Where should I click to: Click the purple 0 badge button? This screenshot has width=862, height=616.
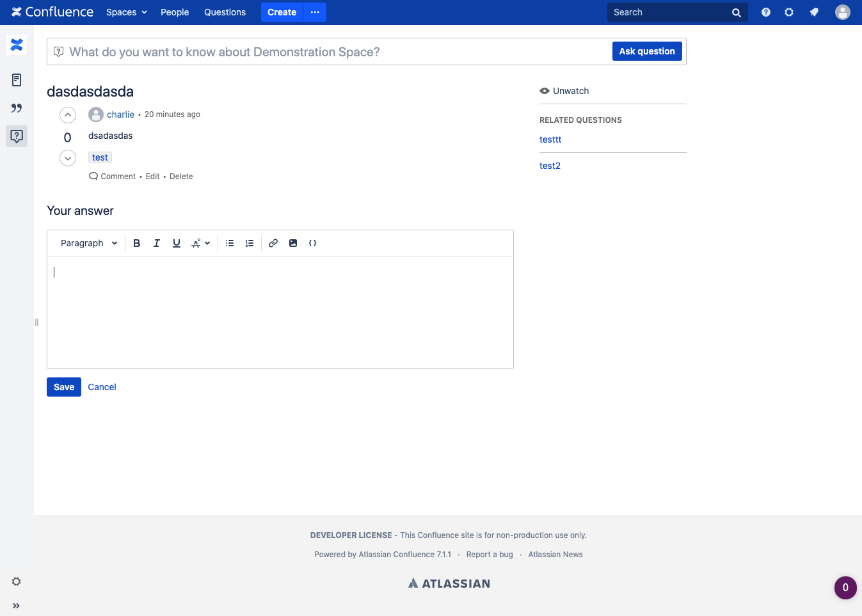click(845, 588)
